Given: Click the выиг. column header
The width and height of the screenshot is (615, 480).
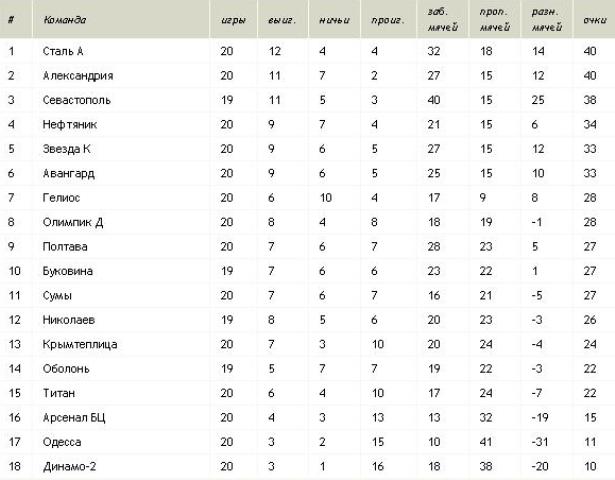Looking at the screenshot, I should tap(282, 20).
